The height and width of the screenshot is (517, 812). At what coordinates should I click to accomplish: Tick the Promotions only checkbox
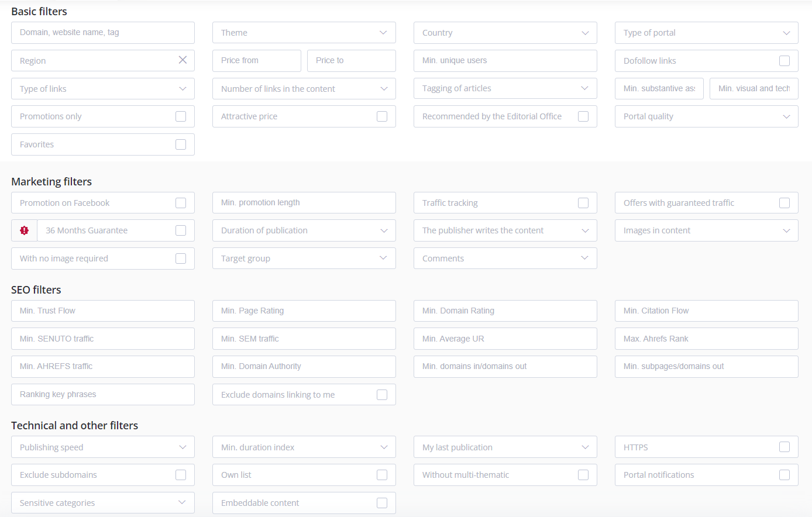[181, 116]
